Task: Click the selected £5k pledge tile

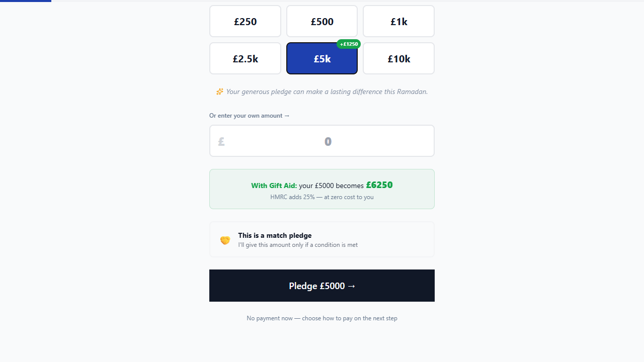Action: pos(322,59)
